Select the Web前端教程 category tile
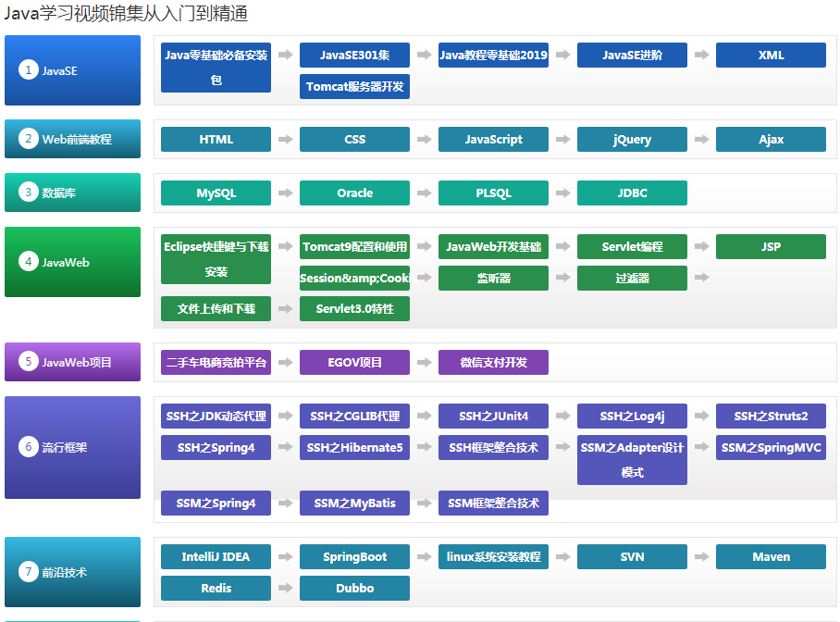 [72, 139]
